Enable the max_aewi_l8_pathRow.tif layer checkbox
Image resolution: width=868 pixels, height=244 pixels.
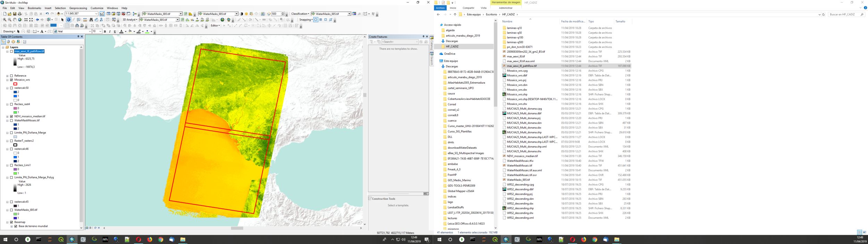(x=11, y=51)
